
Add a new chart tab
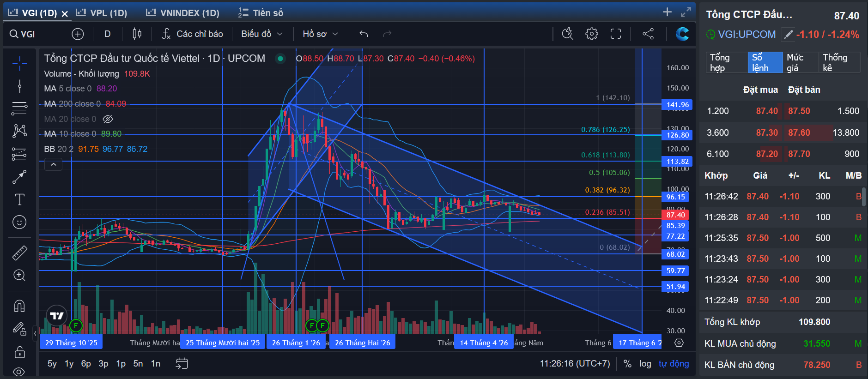tap(667, 12)
